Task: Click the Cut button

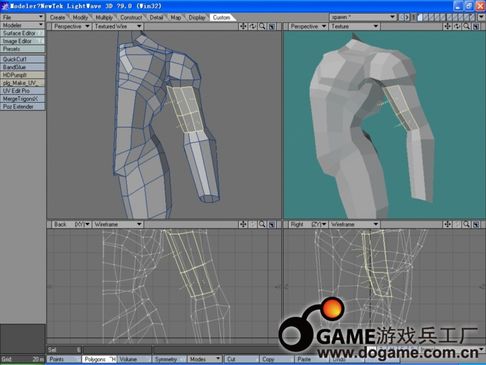Action: pyautogui.click(x=242, y=359)
